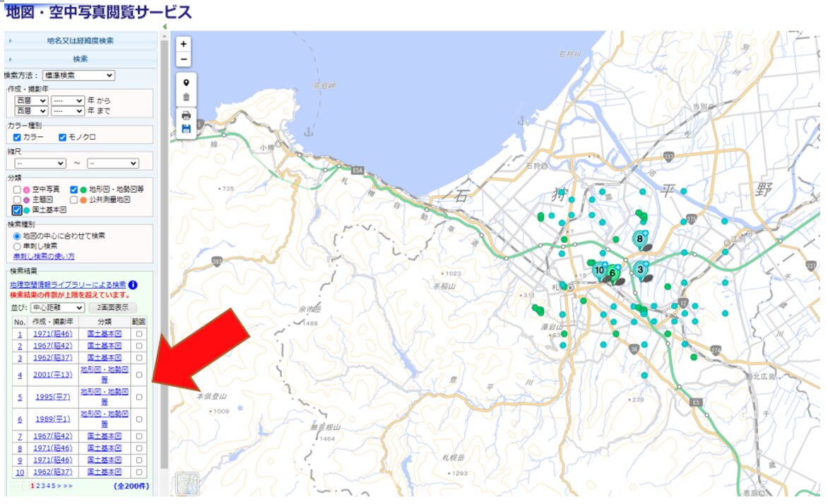
Task: Expand the 地名又は経緯度検索 panel header
Action: pos(80,41)
